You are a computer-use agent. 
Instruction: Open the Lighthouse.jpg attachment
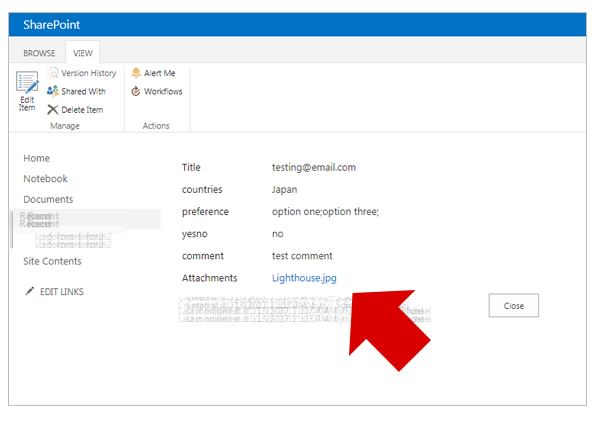click(x=304, y=278)
